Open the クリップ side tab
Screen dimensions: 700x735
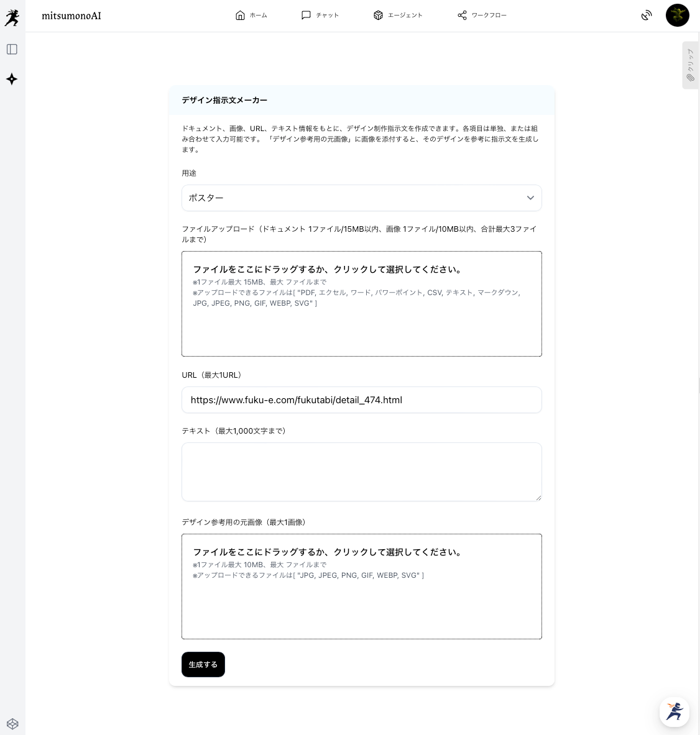coord(690,65)
